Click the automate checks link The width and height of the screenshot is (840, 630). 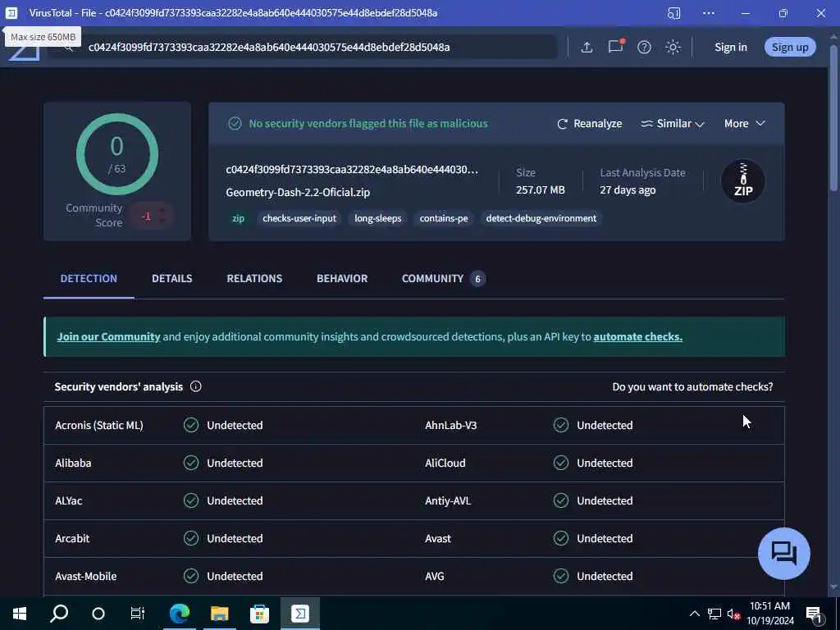tap(637, 337)
